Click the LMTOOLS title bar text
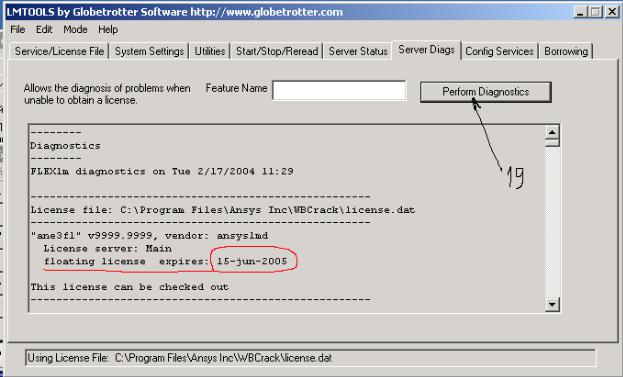 (175, 12)
